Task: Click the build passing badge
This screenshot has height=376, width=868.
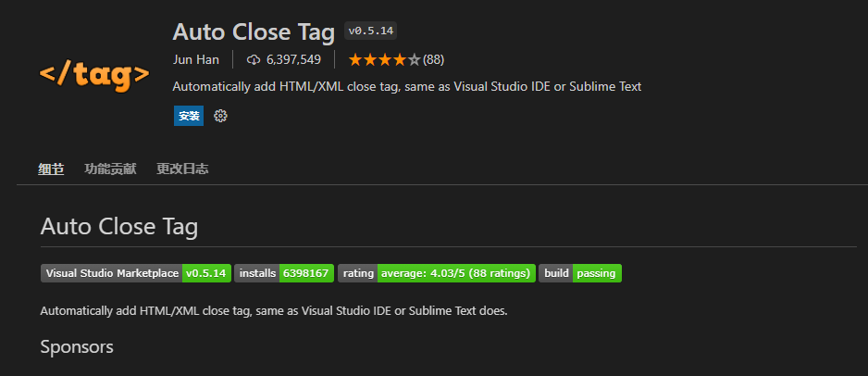Action: (x=579, y=273)
